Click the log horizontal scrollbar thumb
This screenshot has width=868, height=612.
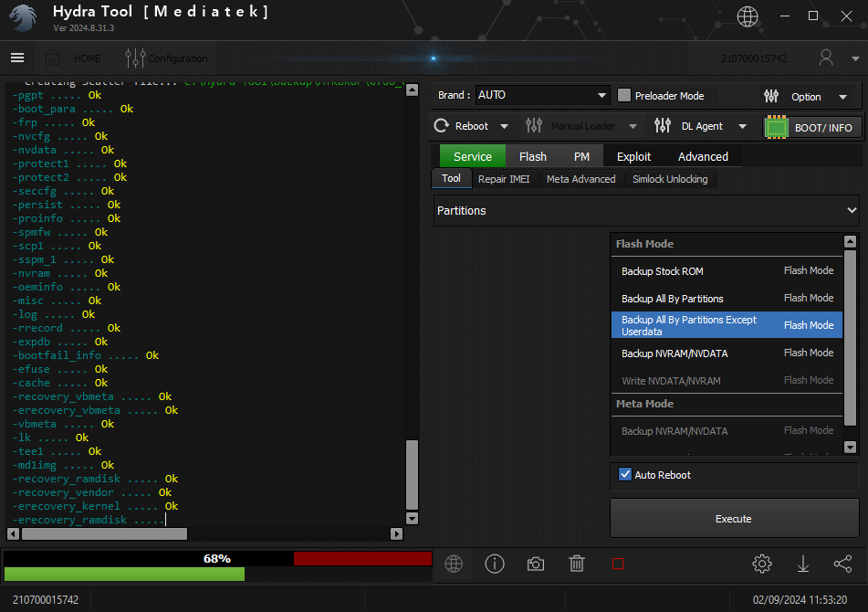click(104, 534)
